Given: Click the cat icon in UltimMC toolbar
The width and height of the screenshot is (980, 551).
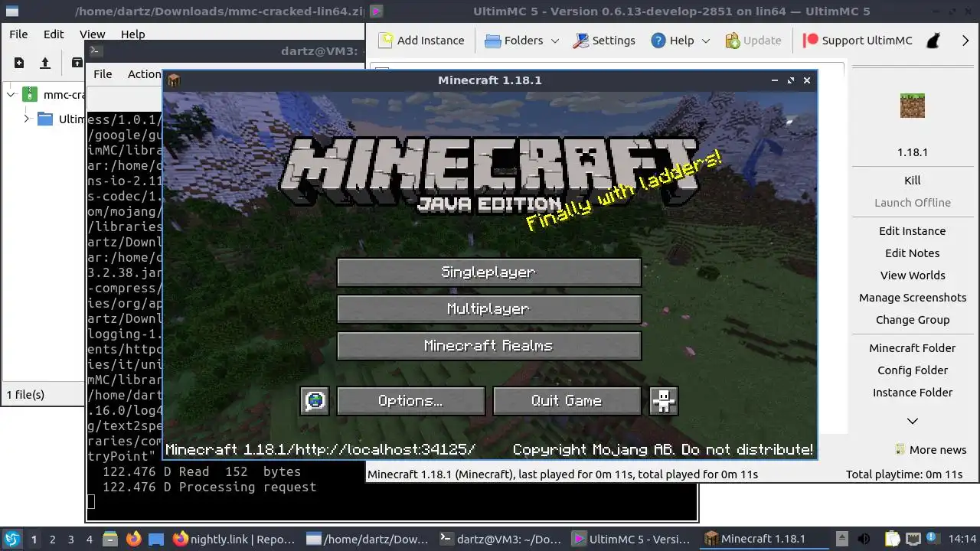Looking at the screenshot, I should [933, 41].
